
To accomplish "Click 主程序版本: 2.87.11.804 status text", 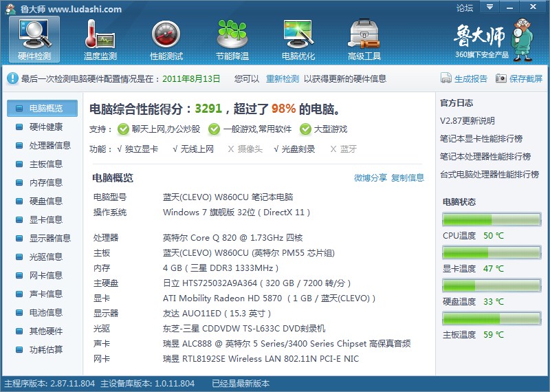I will click(x=49, y=384).
